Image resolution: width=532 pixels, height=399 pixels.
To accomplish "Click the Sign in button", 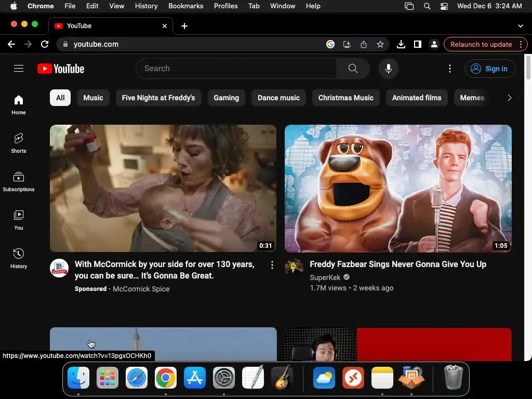I will tap(490, 69).
